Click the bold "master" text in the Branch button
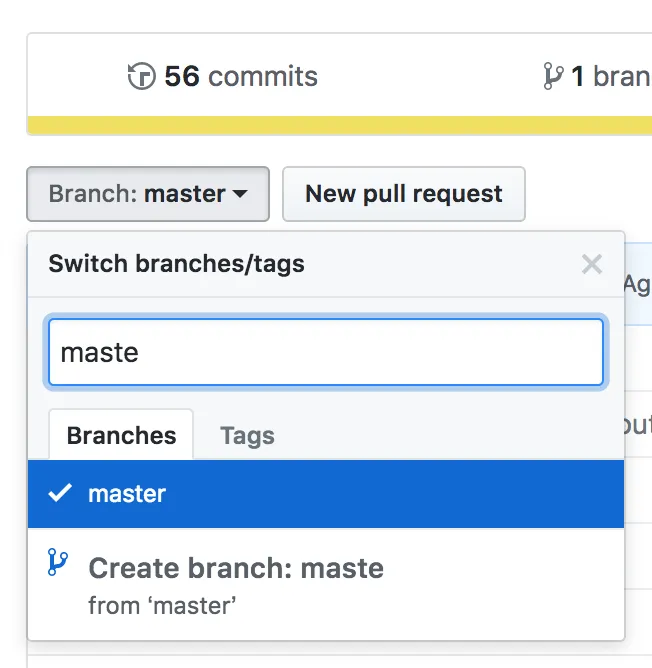 184,194
